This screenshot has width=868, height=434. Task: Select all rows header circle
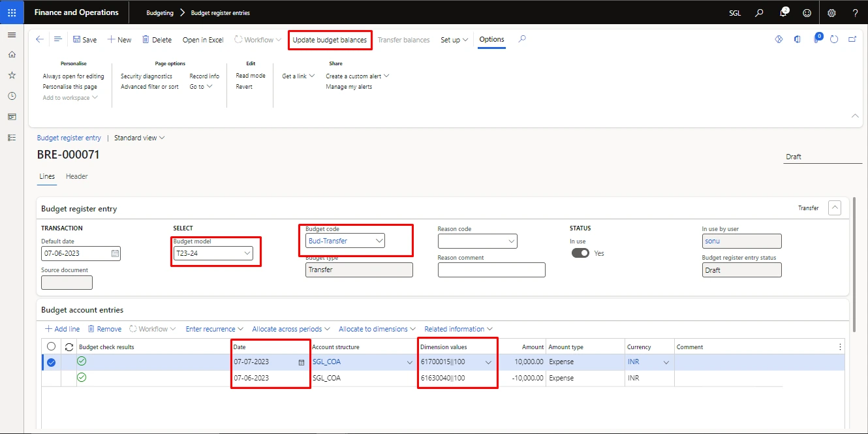click(52, 347)
